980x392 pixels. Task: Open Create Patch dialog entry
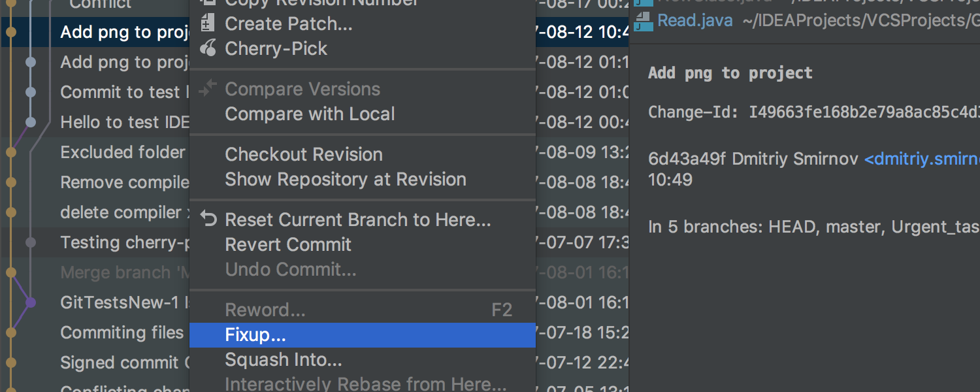[x=288, y=24]
